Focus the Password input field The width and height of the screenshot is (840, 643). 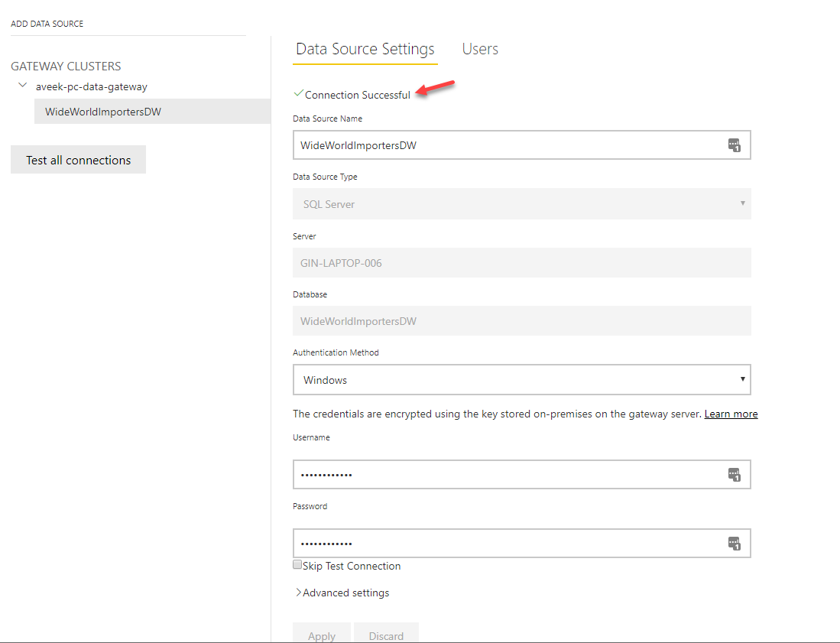click(x=504, y=544)
